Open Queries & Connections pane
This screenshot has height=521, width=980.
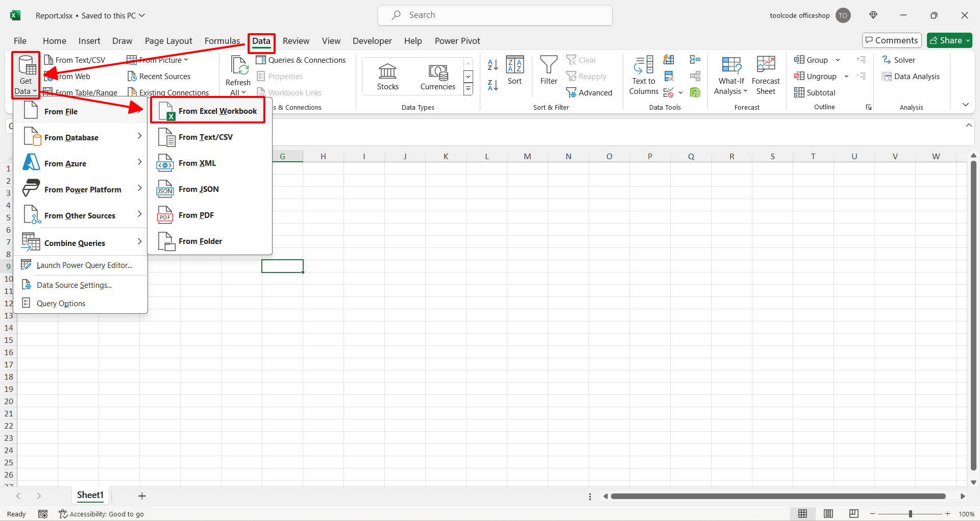point(301,60)
